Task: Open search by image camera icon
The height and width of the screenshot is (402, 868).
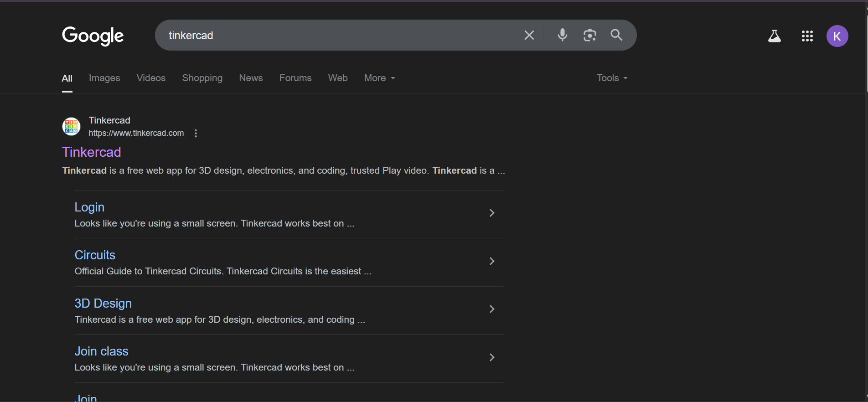Action: [x=590, y=35]
